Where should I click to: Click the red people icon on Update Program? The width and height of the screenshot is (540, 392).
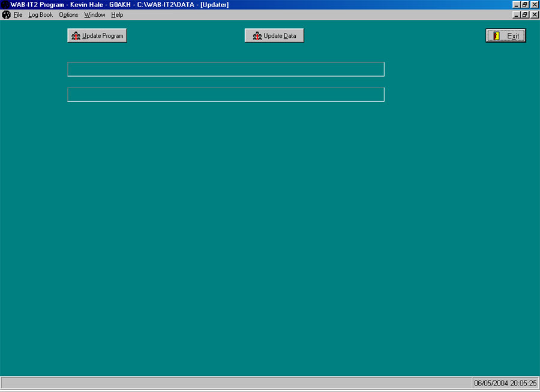(x=75, y=35)
